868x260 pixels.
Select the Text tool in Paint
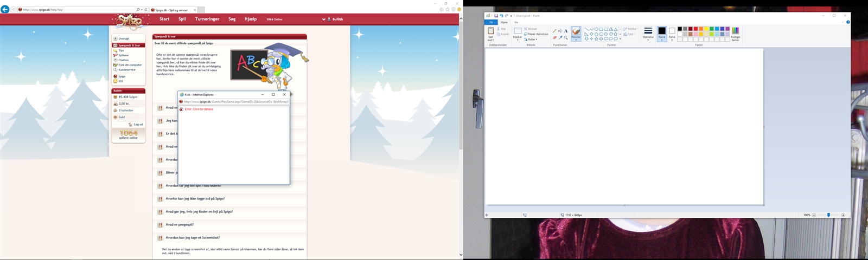click(566, 31)
